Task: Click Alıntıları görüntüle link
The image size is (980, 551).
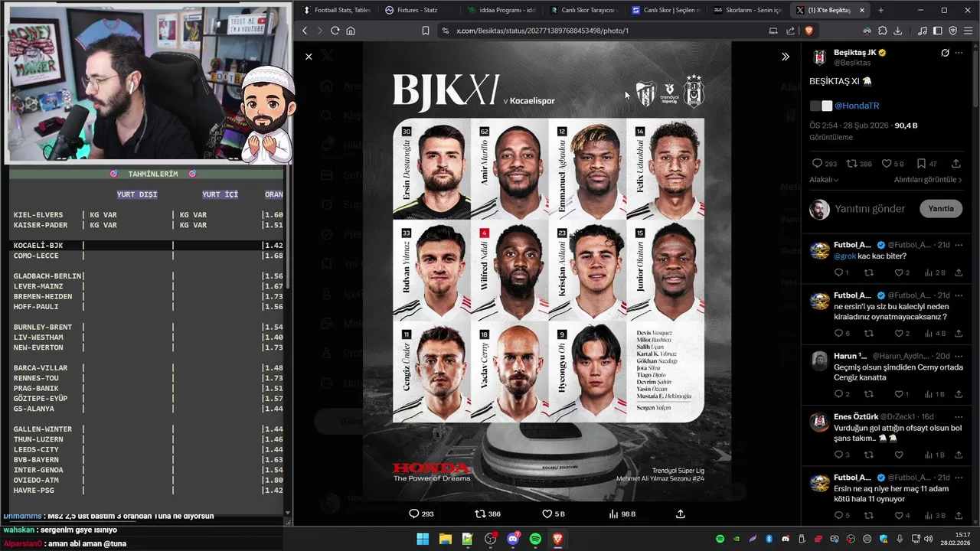Action: pyautogui.click(x=928, y=180)
